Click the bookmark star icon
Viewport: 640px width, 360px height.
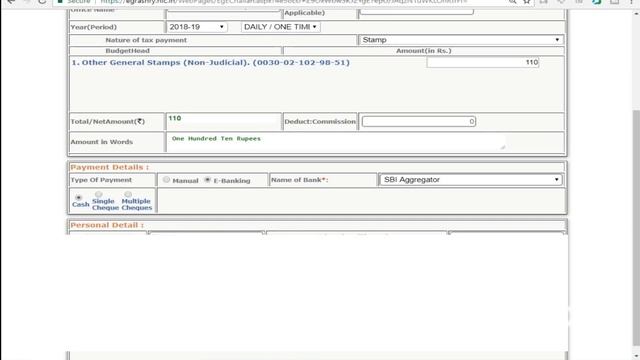click(527, 2)
